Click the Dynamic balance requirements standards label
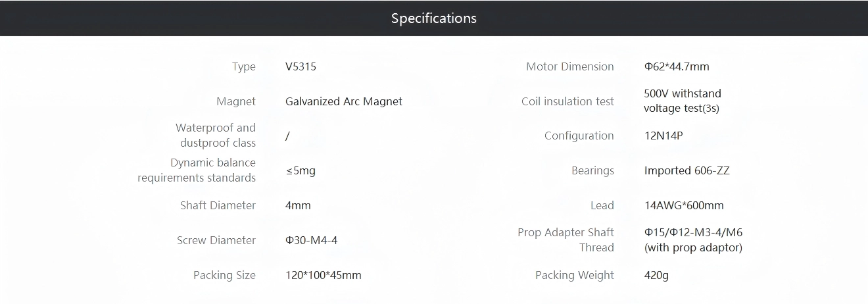The width and height of the screenshot is (868, 304). pos(197,170)
